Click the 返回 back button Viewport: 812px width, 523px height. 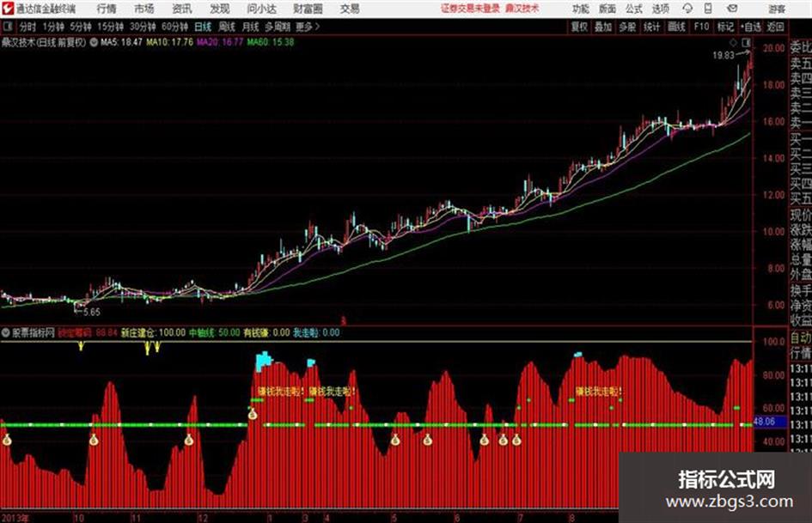point(775,27)
